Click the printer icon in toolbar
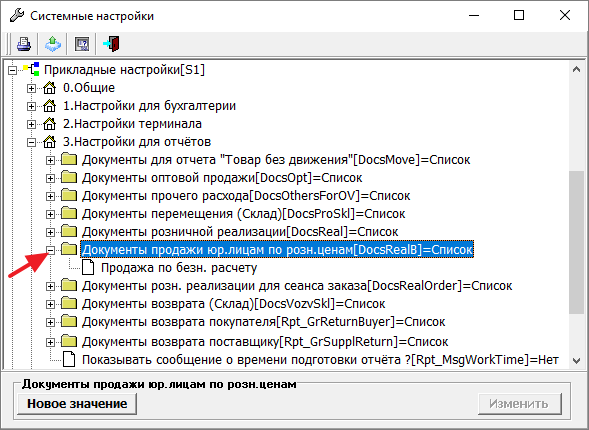The width and height of the screenshot is (589, 430). pos(24,44)
